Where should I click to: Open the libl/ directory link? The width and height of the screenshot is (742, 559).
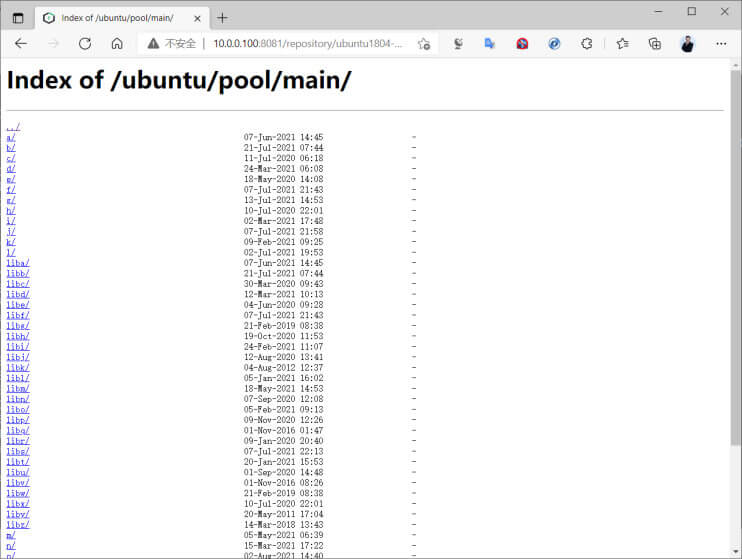coord(18,378)
